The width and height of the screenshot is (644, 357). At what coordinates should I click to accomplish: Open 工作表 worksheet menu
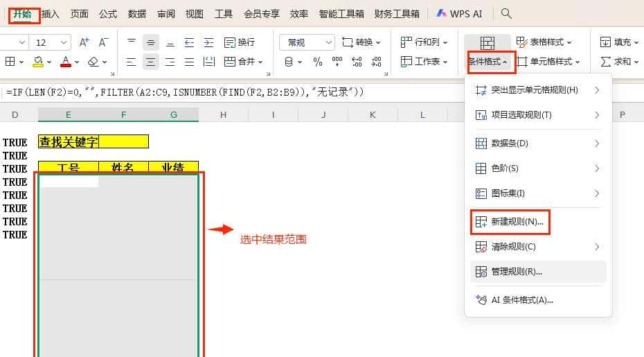(x=424, y=62)
